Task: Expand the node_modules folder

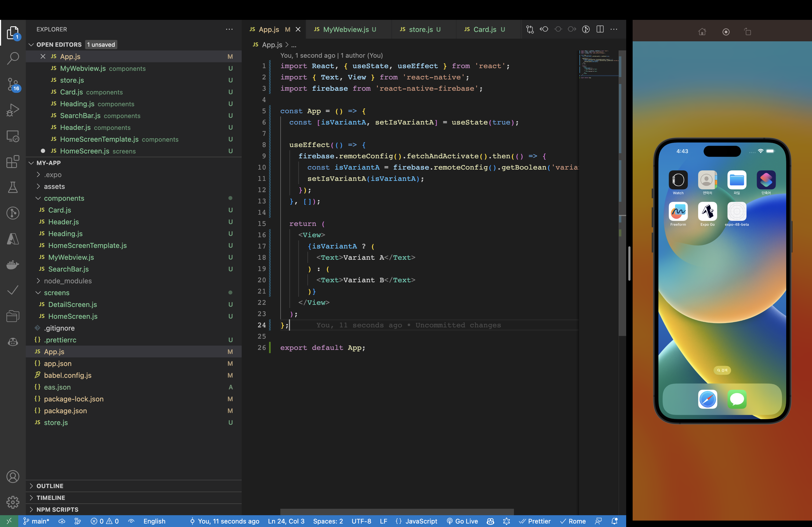Action: tap(68, 281)
